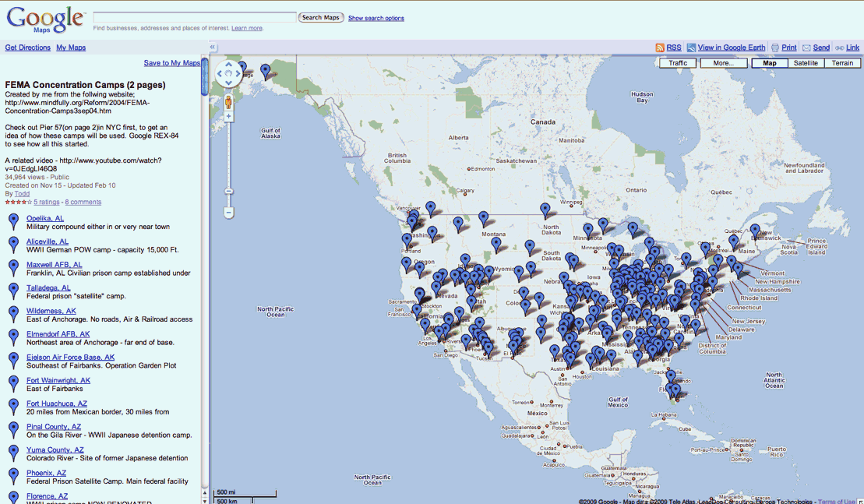Click the left panel scrollbar thumb
864x504 pixels.
[204, 76]
